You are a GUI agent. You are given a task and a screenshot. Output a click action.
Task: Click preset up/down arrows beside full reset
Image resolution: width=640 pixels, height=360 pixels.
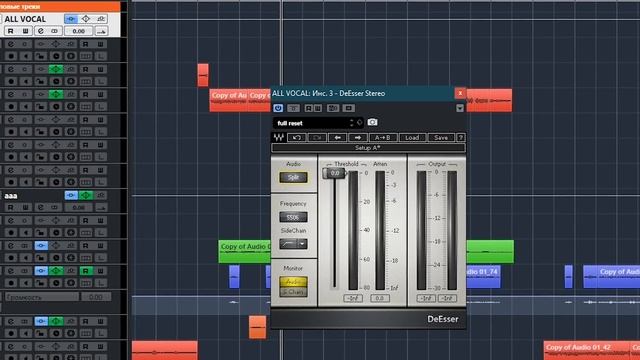tap(351, 123)
